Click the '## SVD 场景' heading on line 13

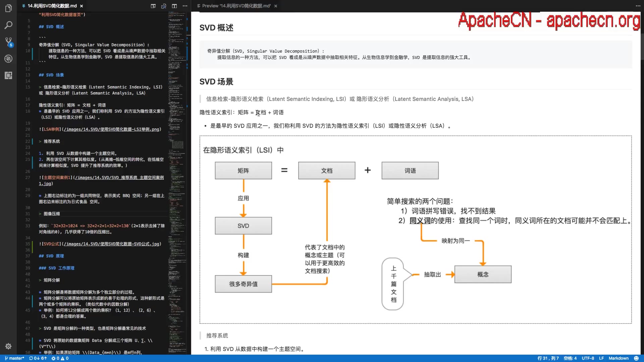(51, 75)
